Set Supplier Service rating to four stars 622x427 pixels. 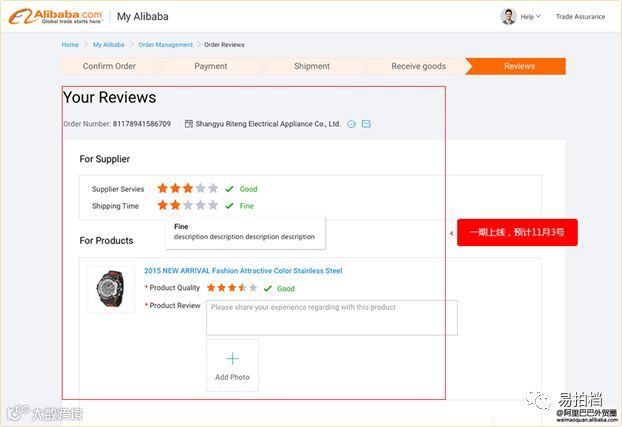coord(200,188)
